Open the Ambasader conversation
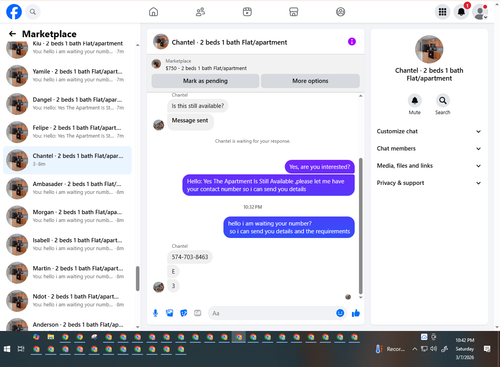The image size is (500, 367). [x=67, y=188]
